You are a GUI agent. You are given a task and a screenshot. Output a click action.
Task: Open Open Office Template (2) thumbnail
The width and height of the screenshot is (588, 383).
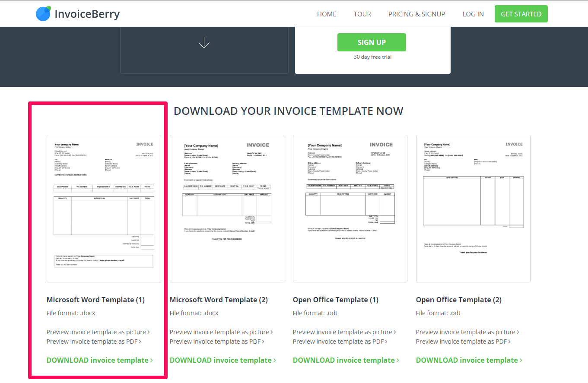pos(473,209)
